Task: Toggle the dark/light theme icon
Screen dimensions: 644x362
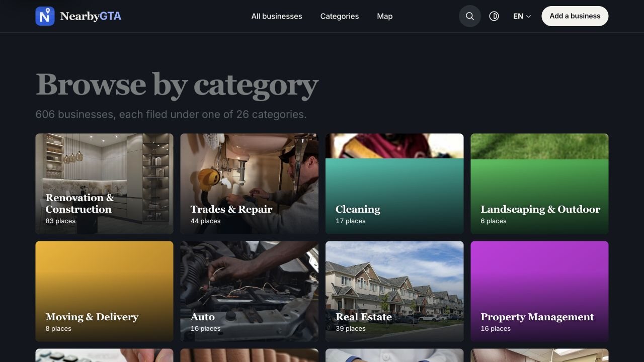Action: [494, 16]
